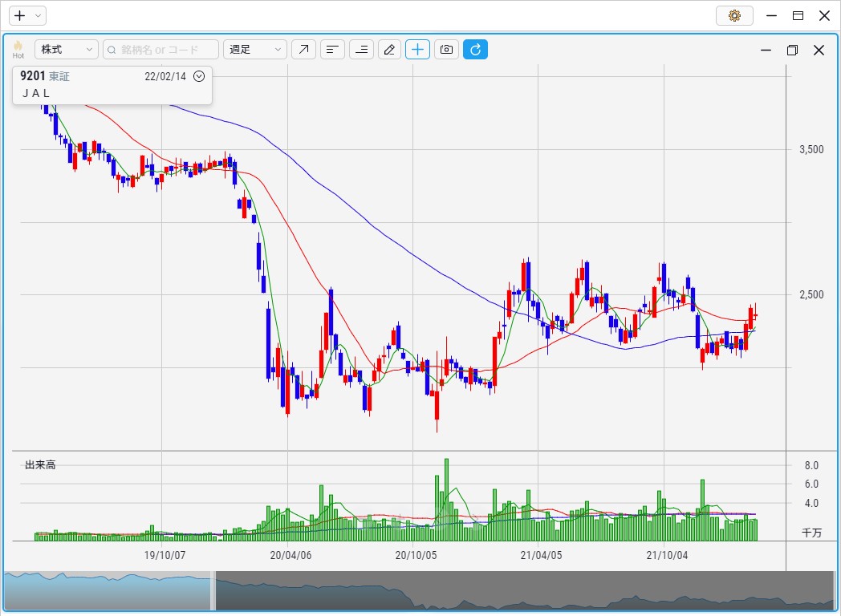Viewport: 841px width, 616px height.
Task: Click the 出来高 volume panel label
Action: [40, 465]
